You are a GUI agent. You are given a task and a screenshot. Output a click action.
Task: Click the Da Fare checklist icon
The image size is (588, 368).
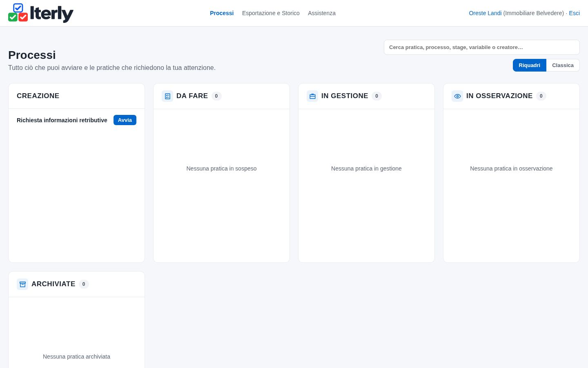point(167,96)
